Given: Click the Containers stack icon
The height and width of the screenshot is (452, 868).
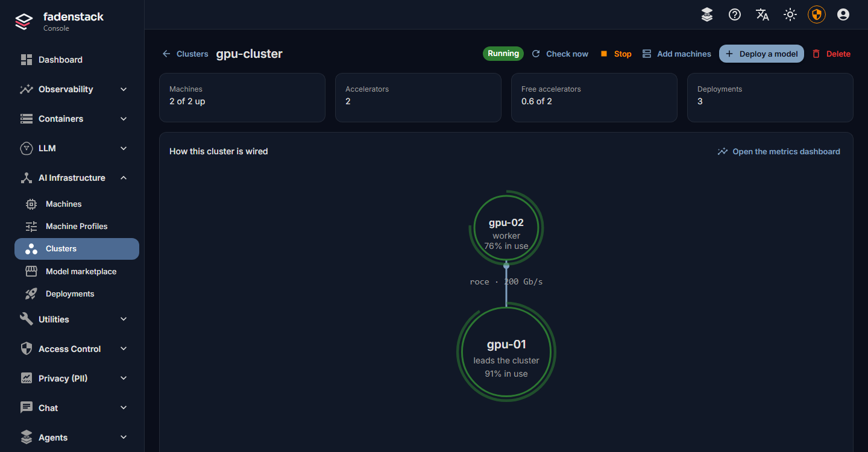Looking at the screenshot, I should 27,119.
